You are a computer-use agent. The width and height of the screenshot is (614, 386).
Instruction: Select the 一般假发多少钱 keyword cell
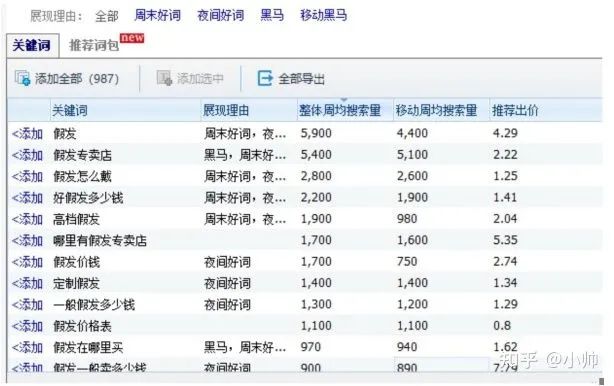(x=94, y=305)
